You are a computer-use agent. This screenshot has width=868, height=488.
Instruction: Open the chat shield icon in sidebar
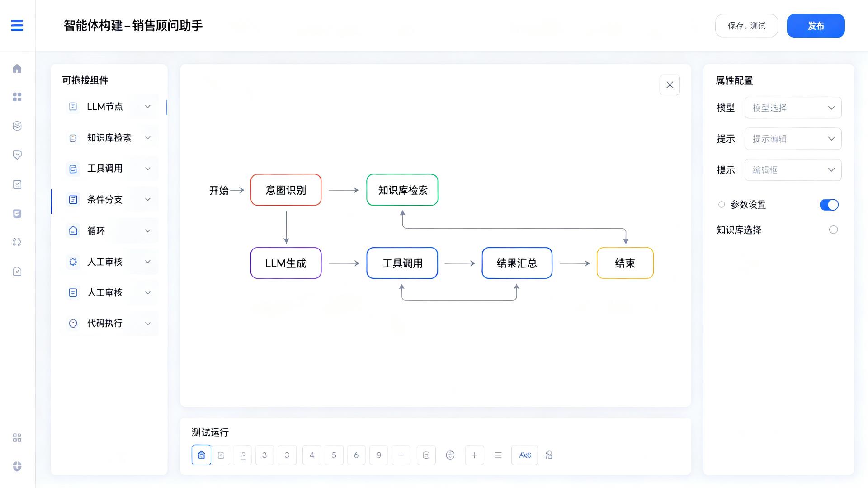[17, 155]
